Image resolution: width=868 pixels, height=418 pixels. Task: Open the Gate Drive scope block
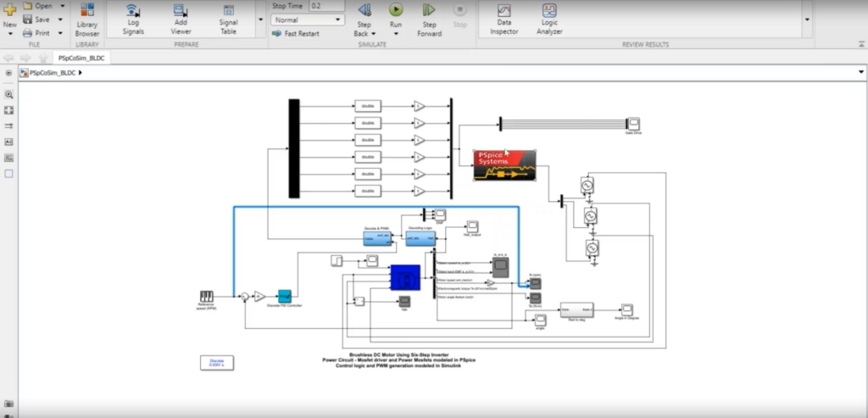(x=633, y=124)
